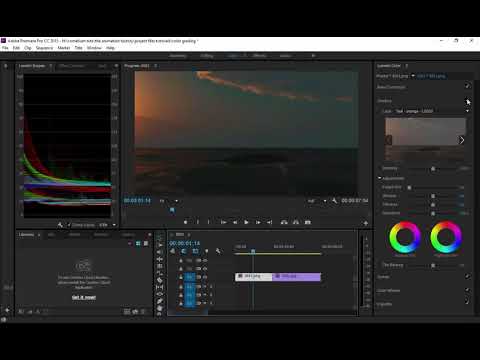Click the Mark In button
The height and width of the screenshot is (360, 480).
coord(198,222)
